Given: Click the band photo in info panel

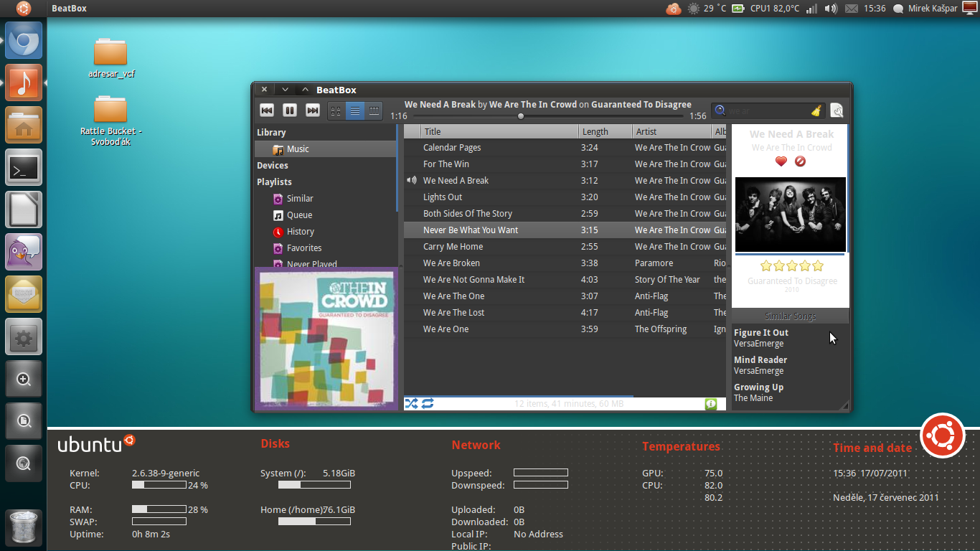Looking at the screenshot, I should click(791, 215).
